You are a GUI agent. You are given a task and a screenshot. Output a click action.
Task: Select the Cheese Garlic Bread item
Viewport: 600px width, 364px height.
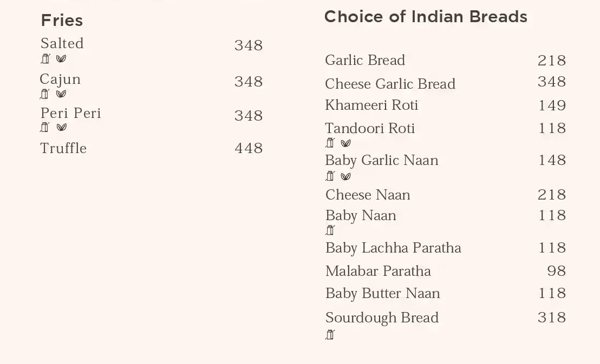coord(390,84)
